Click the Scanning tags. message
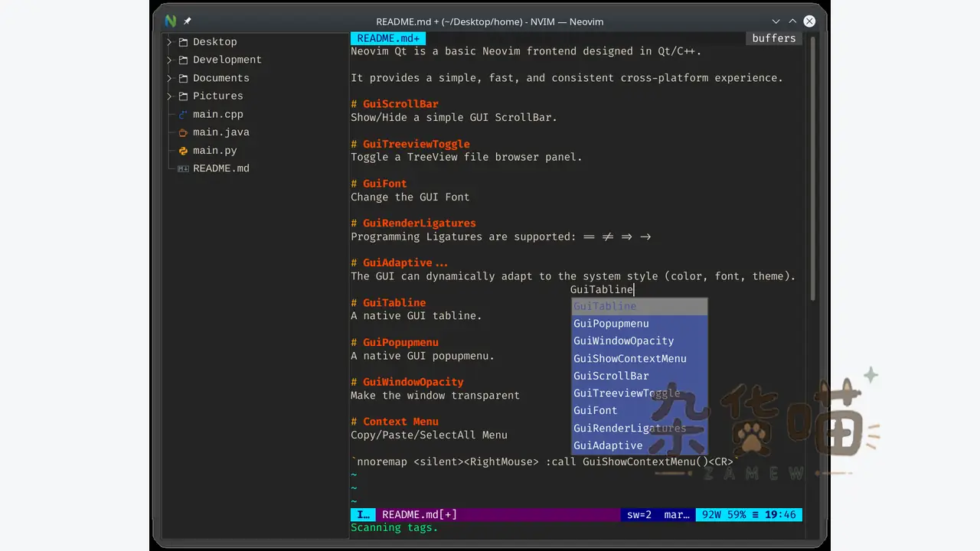The width and height of the screenshot is (980, 551). (394, 528)
